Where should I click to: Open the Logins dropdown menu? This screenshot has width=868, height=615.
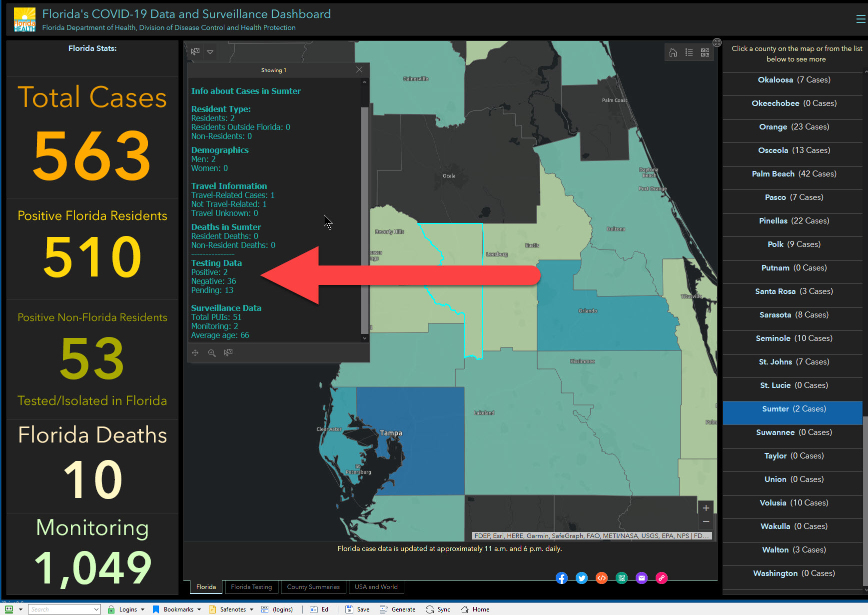point(126,609)
